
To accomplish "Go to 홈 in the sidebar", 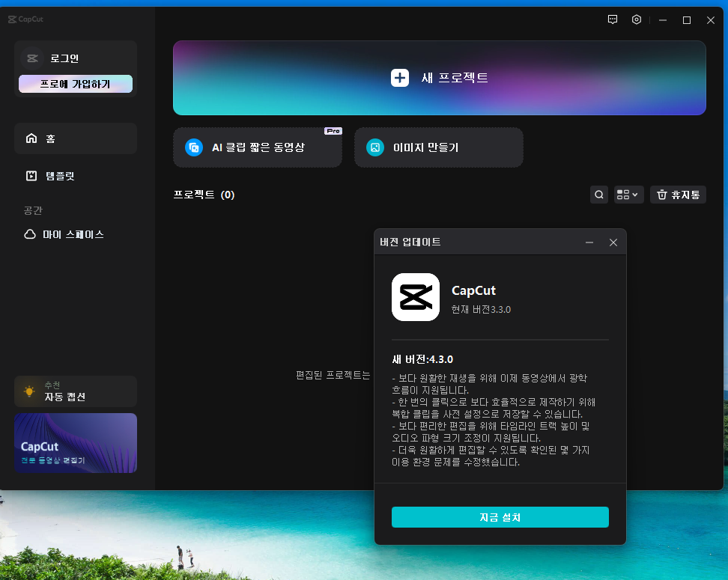I will [76, 138].
